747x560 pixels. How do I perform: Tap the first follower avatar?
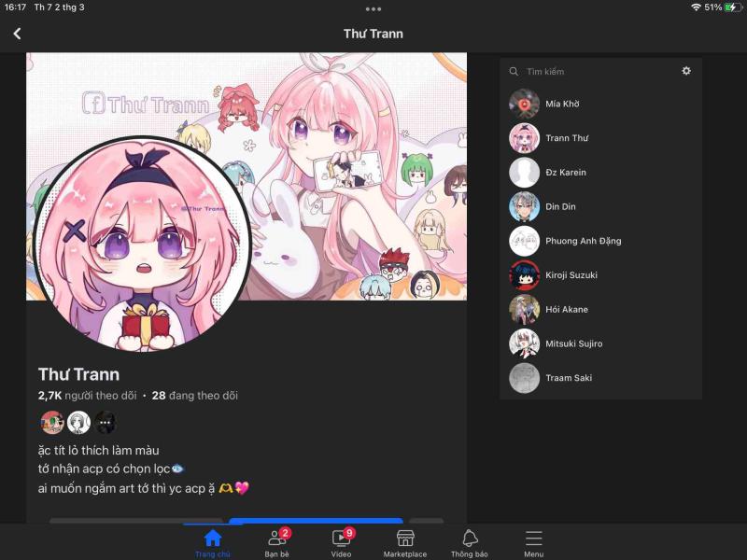coord(52,423)
